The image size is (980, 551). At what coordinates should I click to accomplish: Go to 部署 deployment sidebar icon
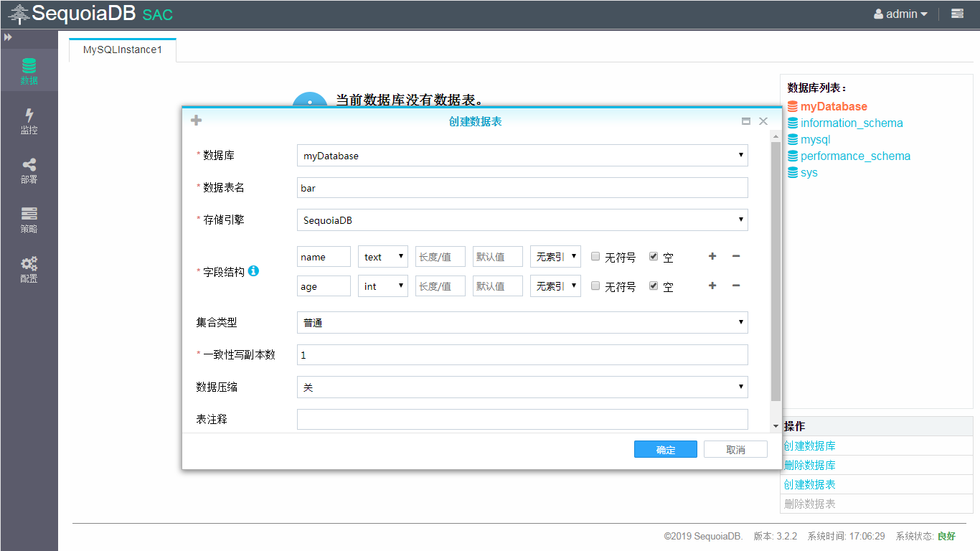click(x=29, y=170)
